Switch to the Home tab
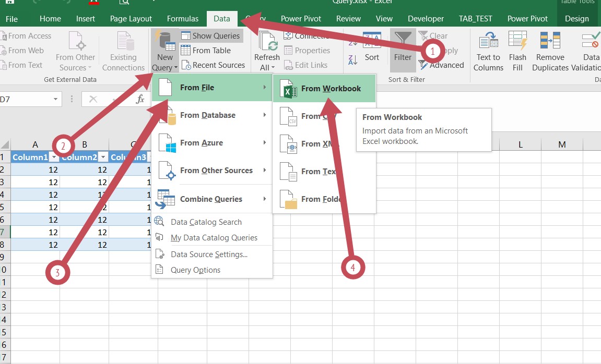This screenshot has width=601, height=364. pyautogui.click(x=50, y=19)
